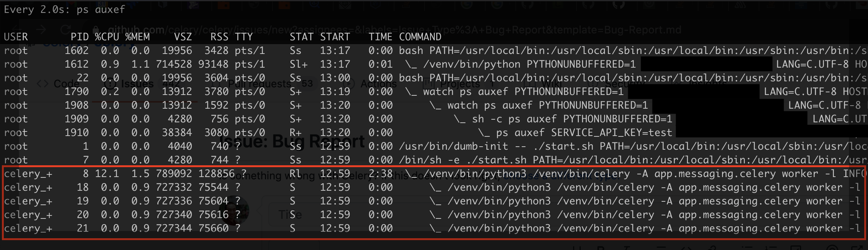This screenshot has width=868, height=250.
Task: Click the VSZ value 727344
Action: point(174,228)
